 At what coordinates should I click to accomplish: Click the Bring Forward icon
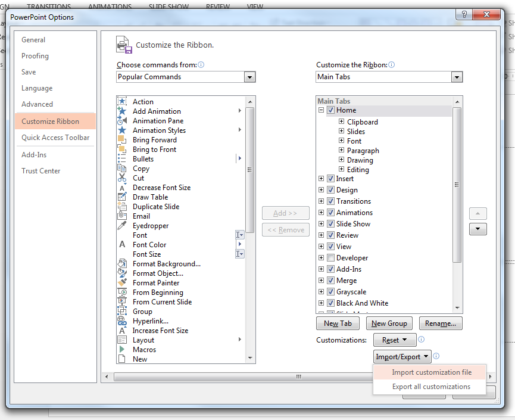pyautogui.click(x=122, y=139)
